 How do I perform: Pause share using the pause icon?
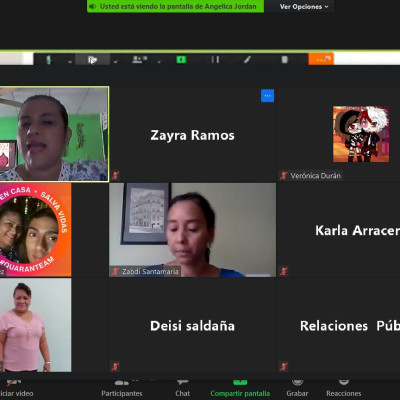[215, 60]
